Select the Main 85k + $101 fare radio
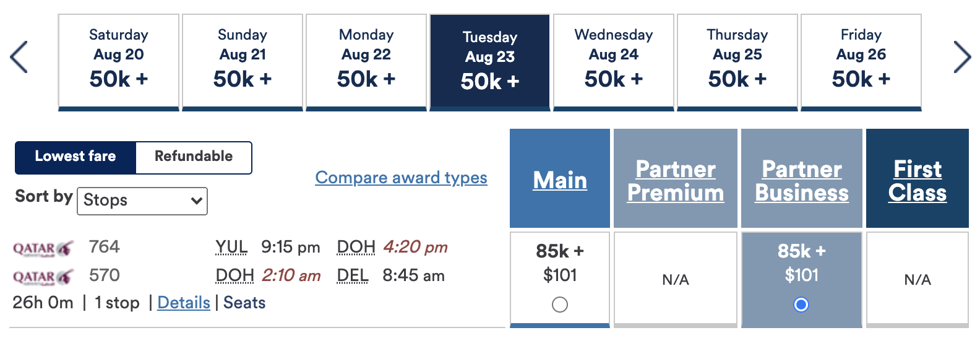This screenshot has width=980, height=338. click(x=560, y=305)
